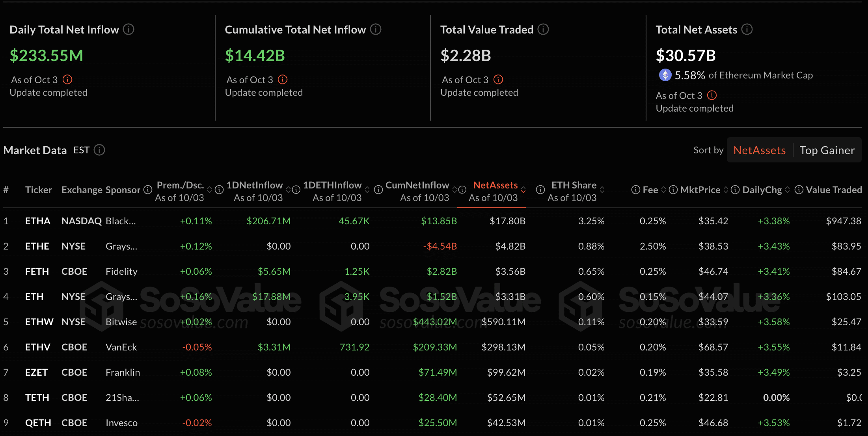Open the info tooltip next to EST timezone label
The width and height of the screenshot is (868, 436).
pyautogui.click(x=99, y=150)
